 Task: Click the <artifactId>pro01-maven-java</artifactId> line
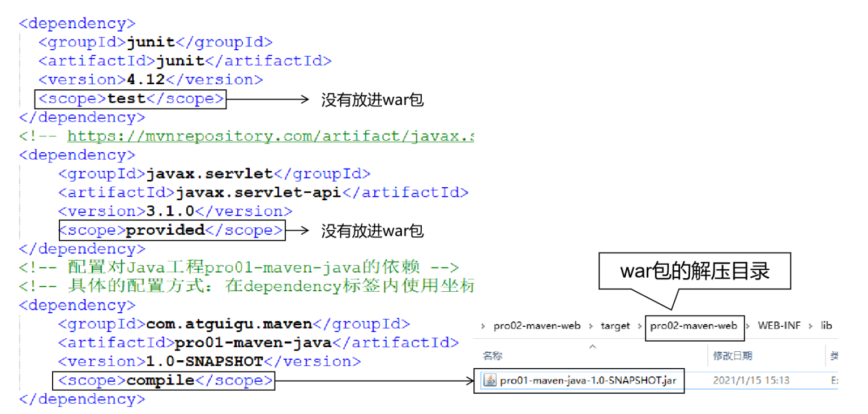pos(258,343)
